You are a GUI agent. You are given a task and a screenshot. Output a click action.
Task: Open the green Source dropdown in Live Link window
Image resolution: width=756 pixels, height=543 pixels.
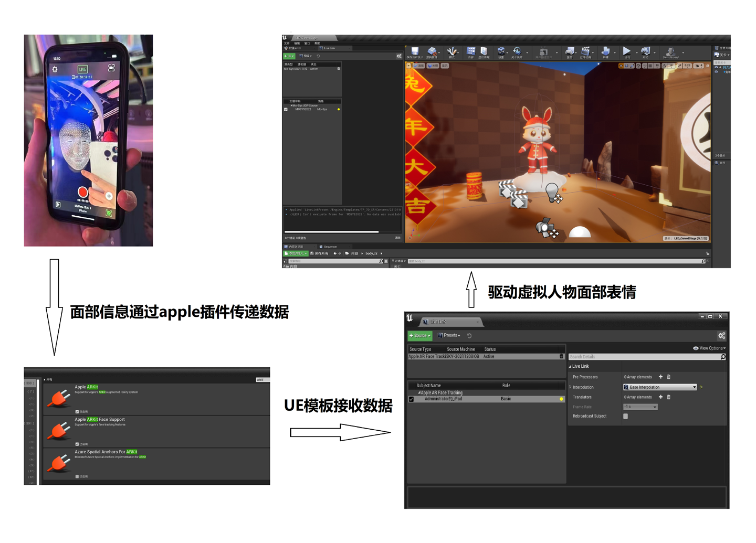(420, 336)
